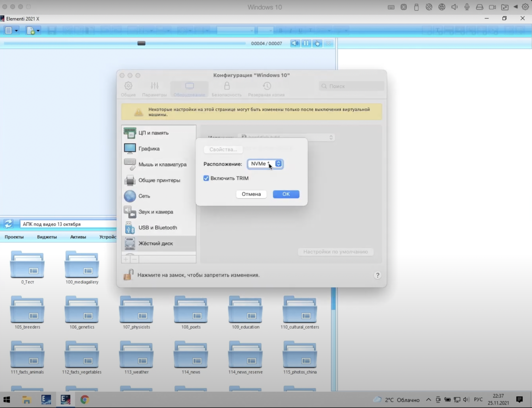The image size is (532, 408).
Task: Click the lock icon to prevent changes
Action: pos(129,275)
